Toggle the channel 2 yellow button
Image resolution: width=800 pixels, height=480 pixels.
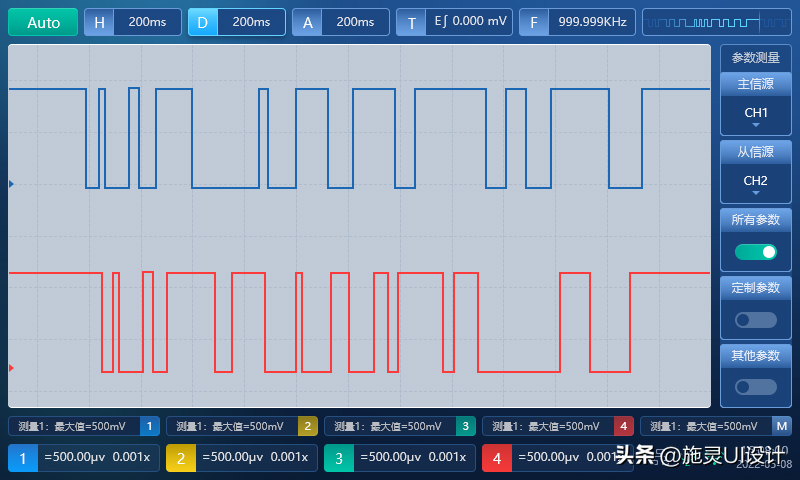pyautogui.click(x=181, y=458)
